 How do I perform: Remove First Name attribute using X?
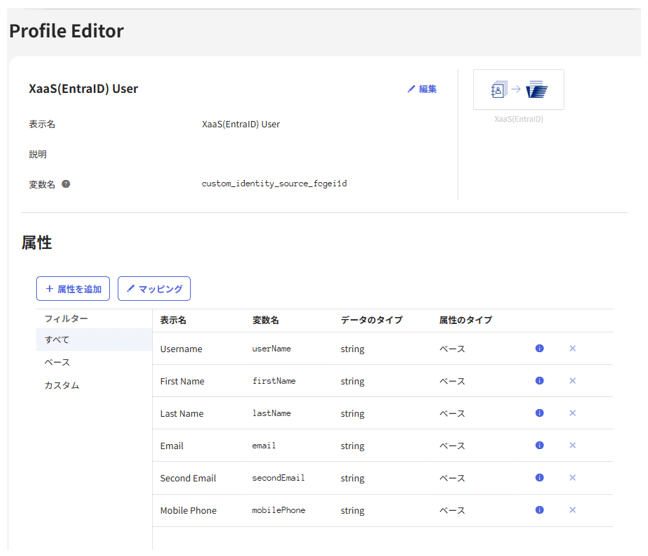(x=573, y=381)
